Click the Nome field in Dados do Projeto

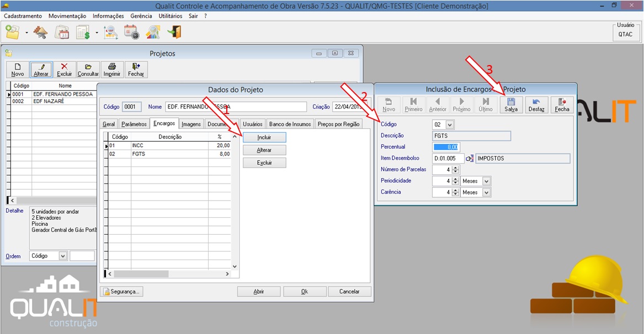click(x=236, y=107)
